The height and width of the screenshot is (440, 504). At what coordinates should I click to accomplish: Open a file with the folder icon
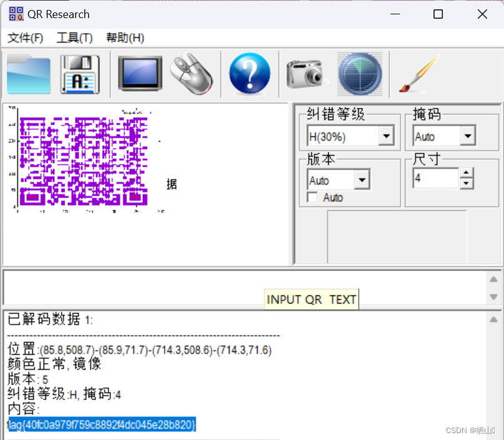(28, 74)
